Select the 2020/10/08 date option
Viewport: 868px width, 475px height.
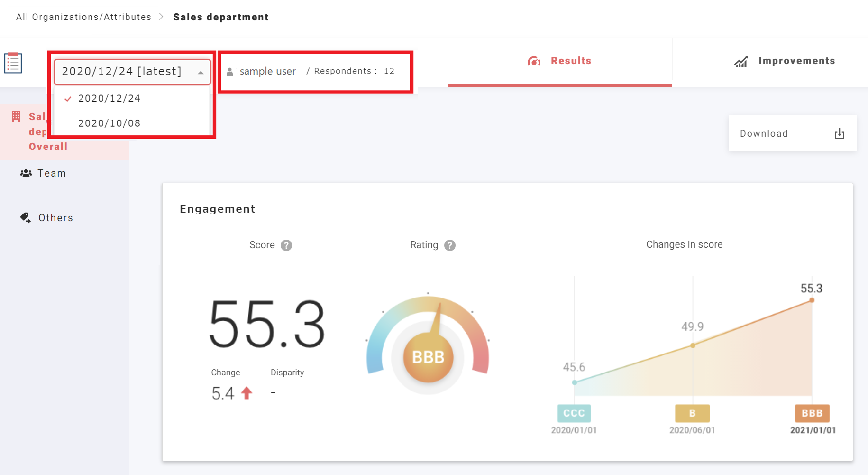(109, 123)
